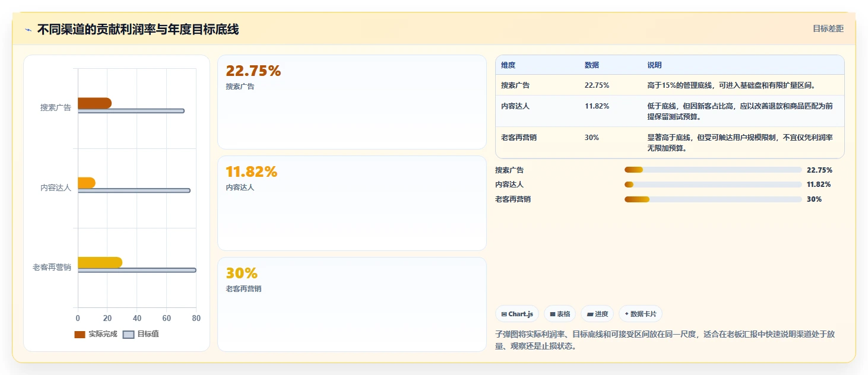Screen dimensions: 868x375
Task: Click the 实际完成 legend color swatch
Action: click(x=80, y=335)
